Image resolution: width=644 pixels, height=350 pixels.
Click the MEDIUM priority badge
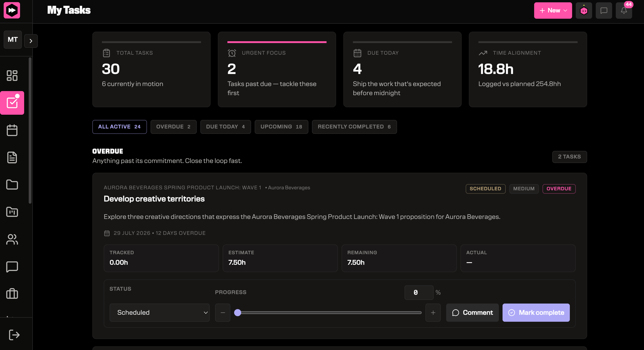524,189
